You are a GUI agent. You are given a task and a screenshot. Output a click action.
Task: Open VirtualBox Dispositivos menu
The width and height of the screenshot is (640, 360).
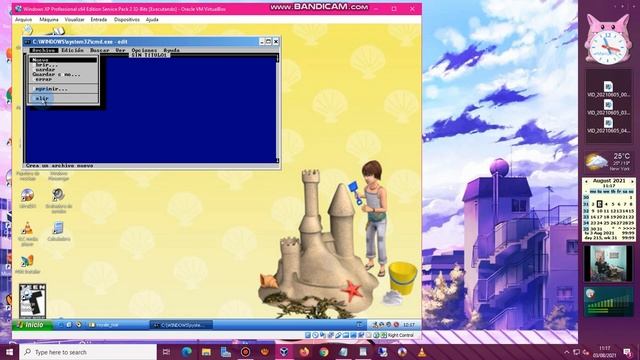127,20
